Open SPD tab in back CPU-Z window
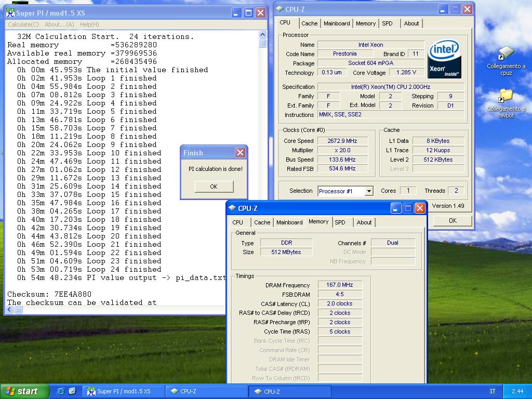 387,23
